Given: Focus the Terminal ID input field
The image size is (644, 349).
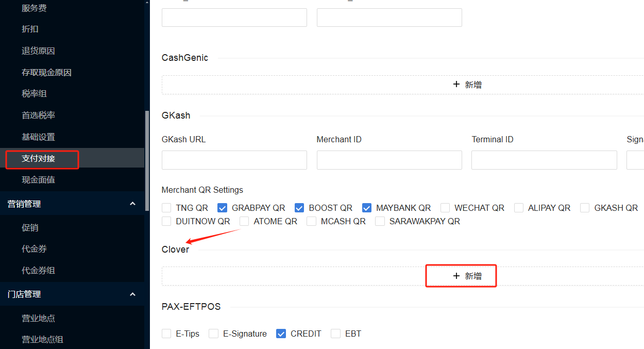Looking at the screenshot, I should click(x=544, y=160).
